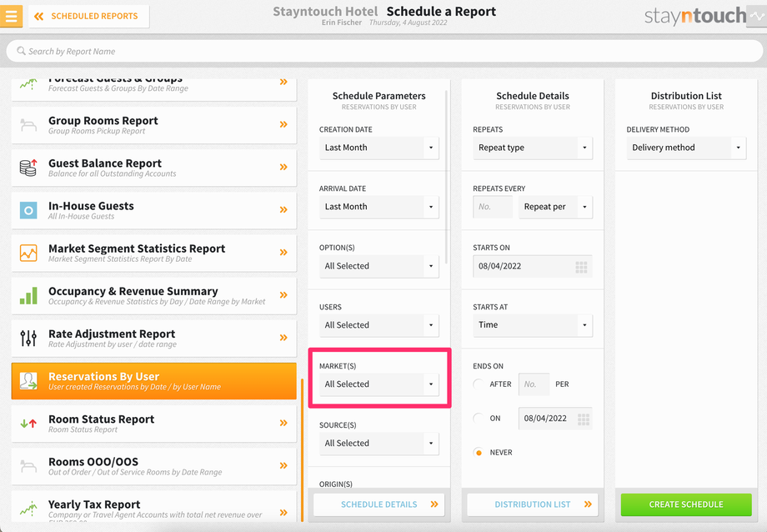The width and height of the screenshot is (767, 532).
Task: Select the Reservations By User report
Action: pyautogui.click(x=153, y=381)
